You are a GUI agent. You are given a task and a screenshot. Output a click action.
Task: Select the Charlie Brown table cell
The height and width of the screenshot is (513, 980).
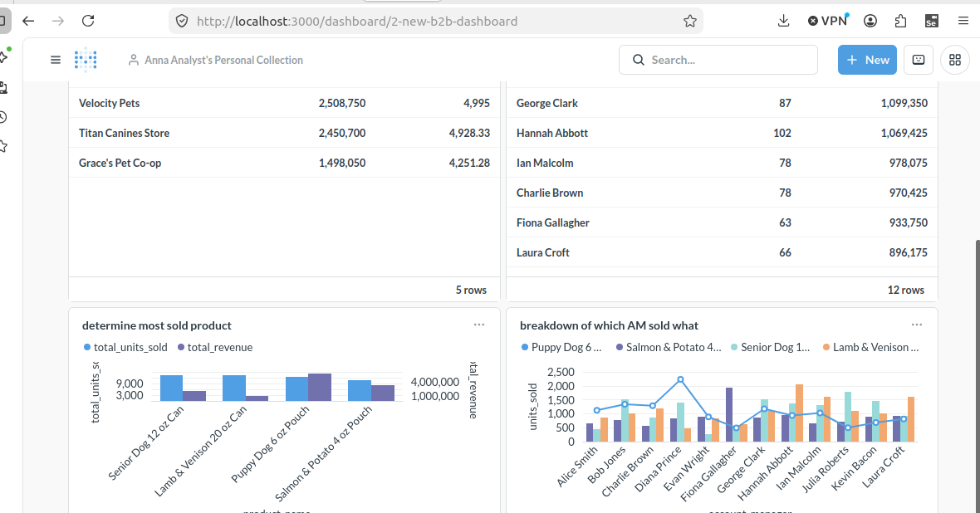tap(549, 193)
